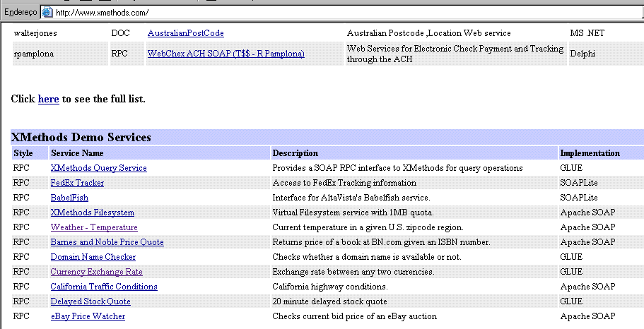Image resolution: width=644 pixels, height=329 pixels.
Task: Click 'Access to FedEx Tracking information' description
Action: (344, 183)
